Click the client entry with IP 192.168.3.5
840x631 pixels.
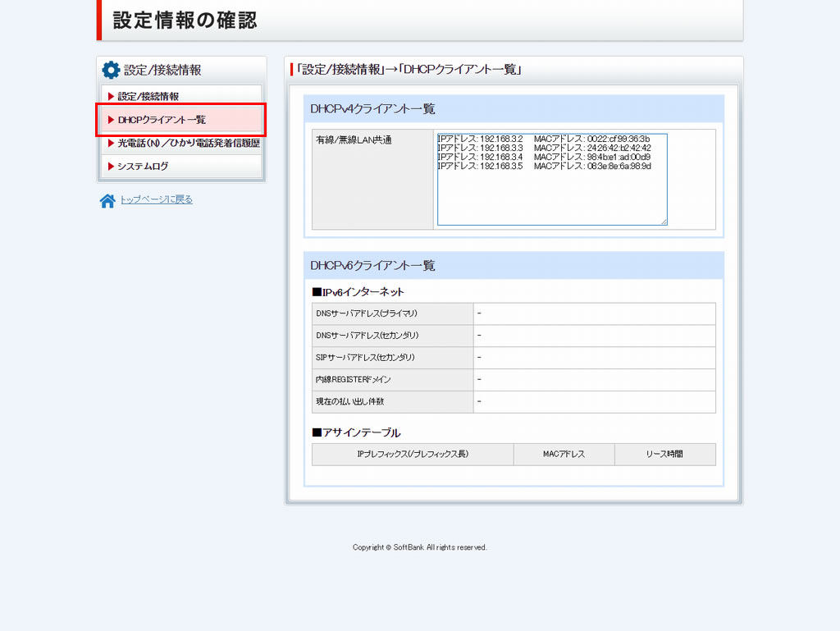[545, 166]
